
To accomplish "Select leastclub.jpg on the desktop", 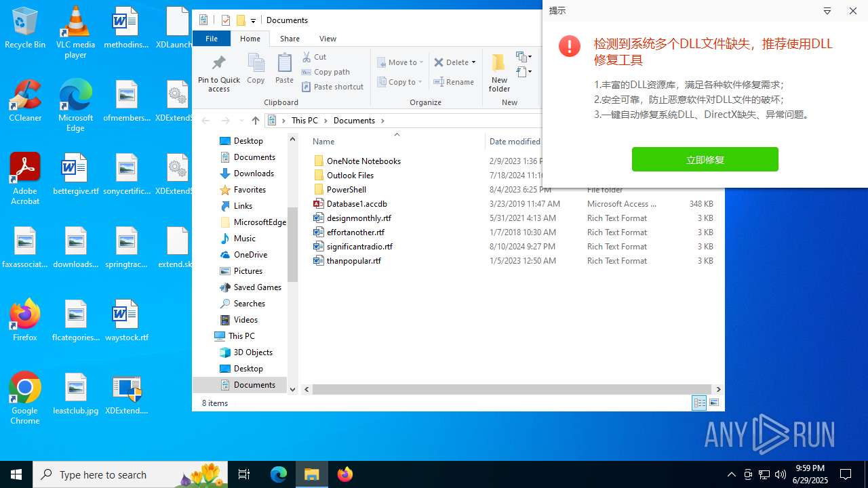I will [75, 394].
